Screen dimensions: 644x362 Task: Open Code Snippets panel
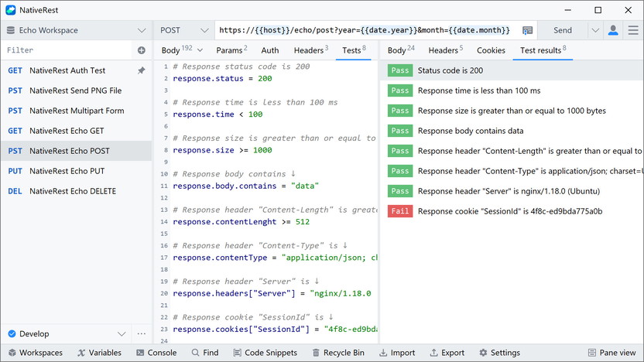click(264, 353)
